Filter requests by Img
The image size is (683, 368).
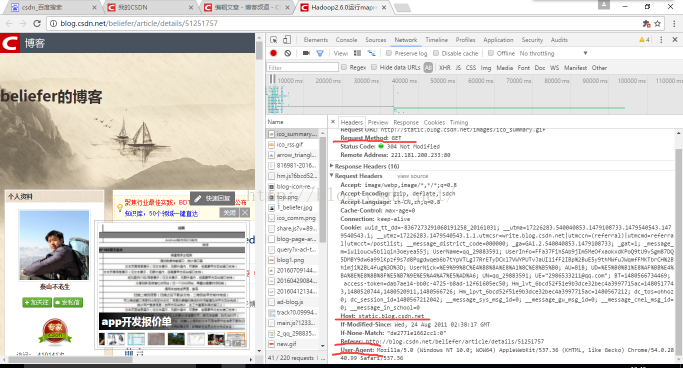click(x=486, y=68)
